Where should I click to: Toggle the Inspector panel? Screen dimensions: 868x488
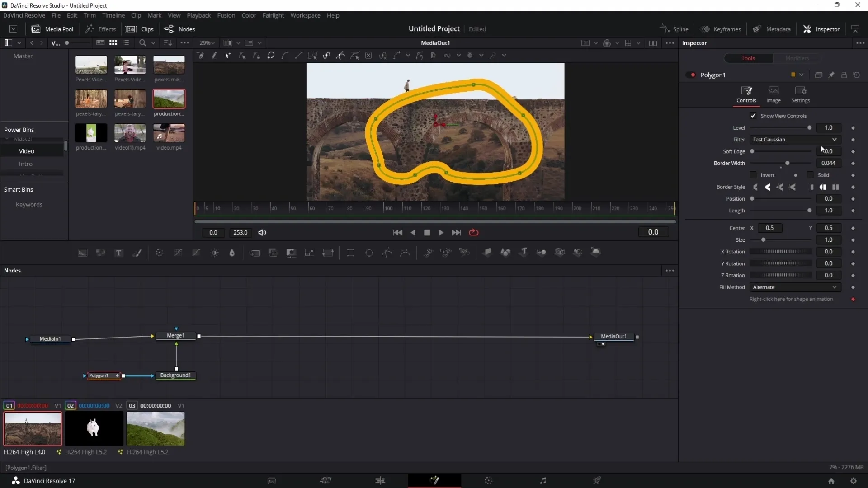click(821, 29)
